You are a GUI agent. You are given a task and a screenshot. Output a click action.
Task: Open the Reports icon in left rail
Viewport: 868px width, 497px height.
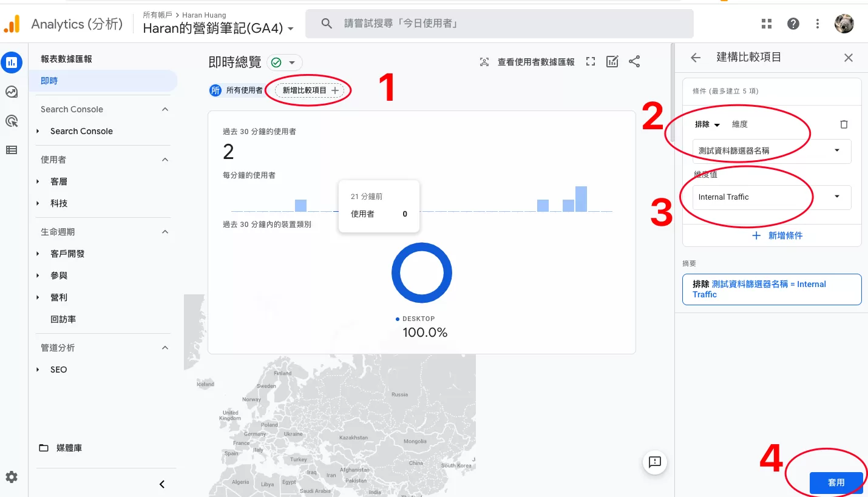[12, 62]
